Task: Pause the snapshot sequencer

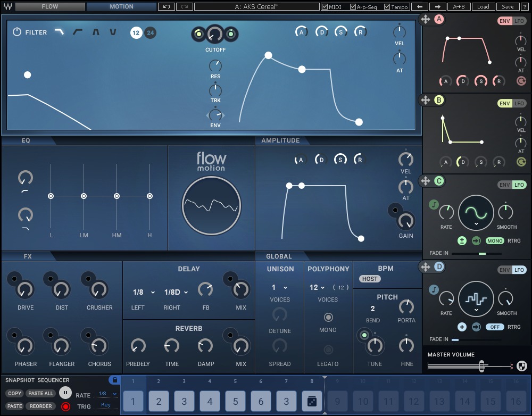Action: (x=65, y=393)
